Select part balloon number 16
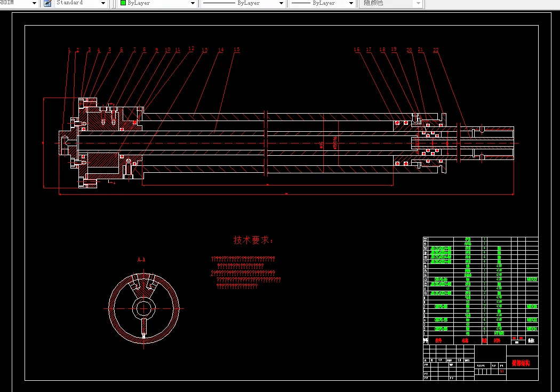560x392 pixels. [357, 50]
